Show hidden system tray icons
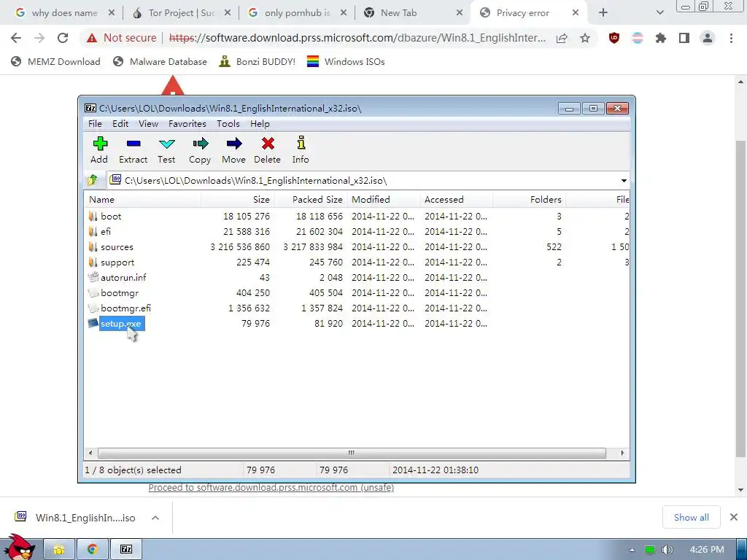The image size is (747, 560). coord(632,550)
